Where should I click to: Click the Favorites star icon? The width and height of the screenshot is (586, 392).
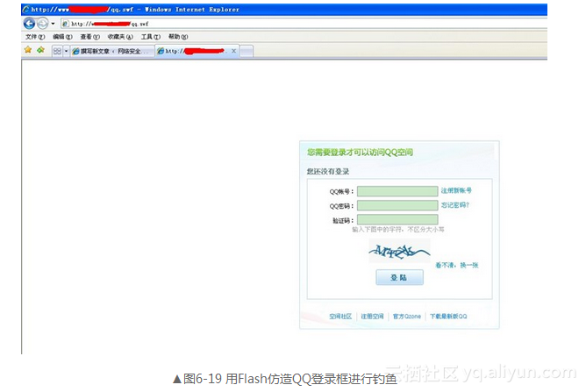pyautogui.click(x=28, y=50)
